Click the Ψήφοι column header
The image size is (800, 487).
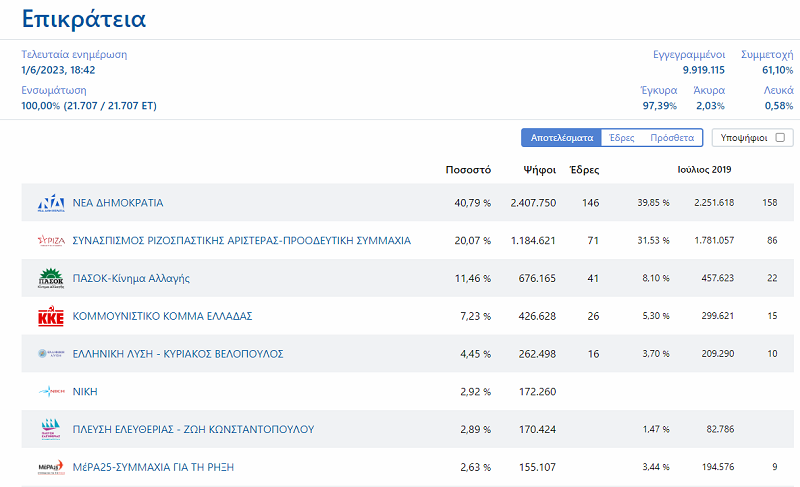(x=539, y=170)
